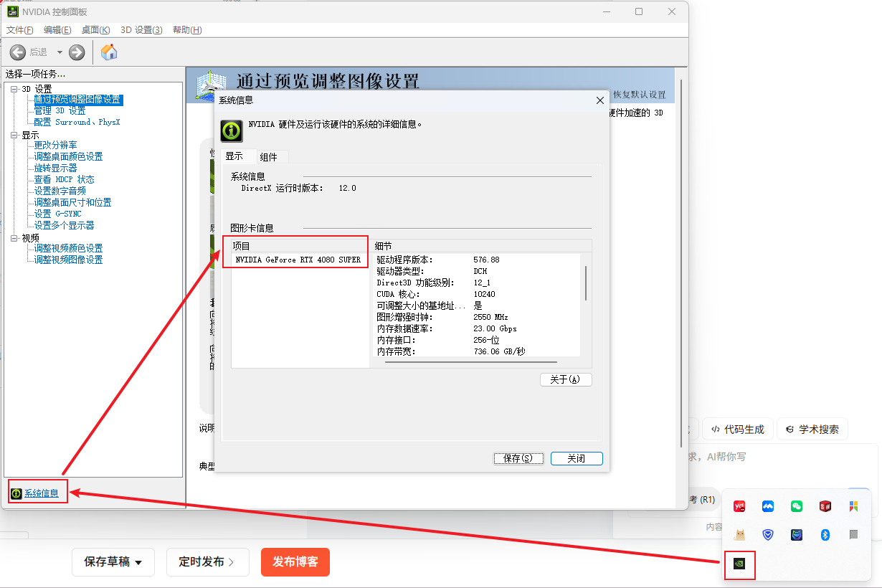Click the four-color bookmark tray icon
Viewport: 882px width, 588px height.
(853, 506)
